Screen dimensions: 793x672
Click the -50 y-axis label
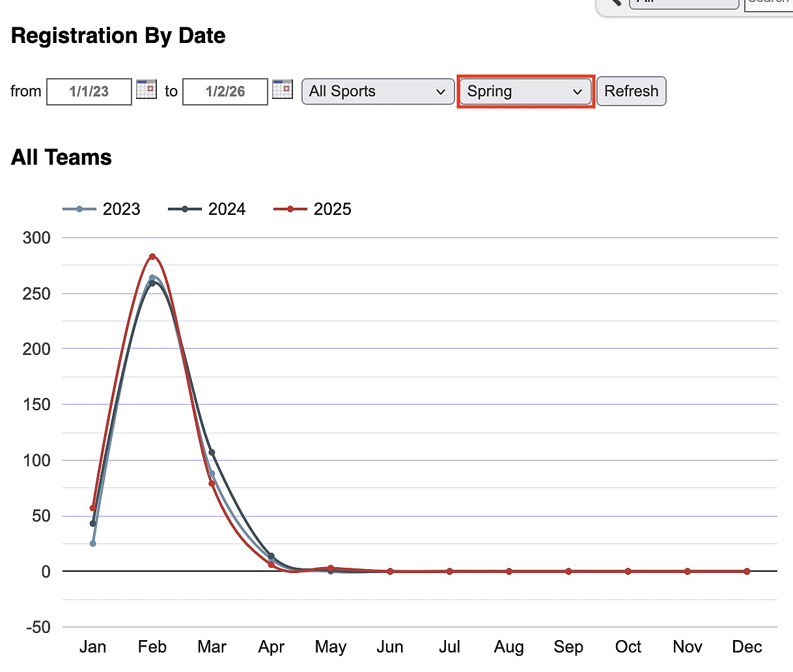tap(38, 627)
